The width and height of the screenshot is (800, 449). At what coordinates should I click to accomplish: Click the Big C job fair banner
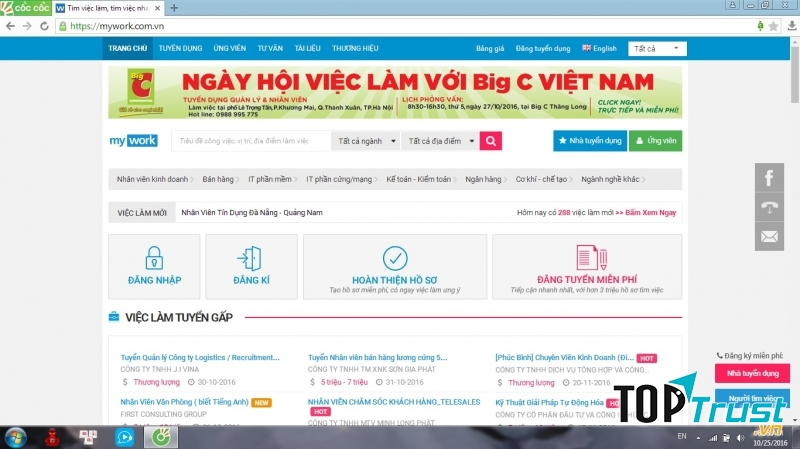[x=395, y=92]
